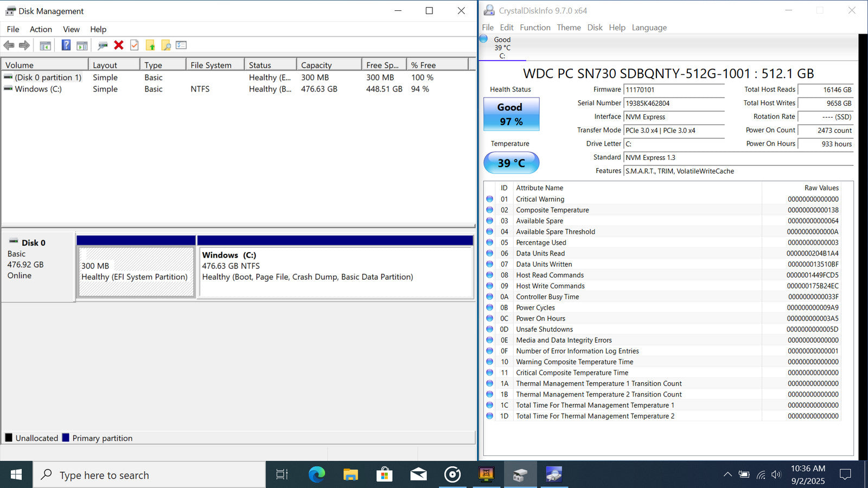Click the Interface field NVM Express
This screenshot has height=488, width=868.
coord(674,117)
